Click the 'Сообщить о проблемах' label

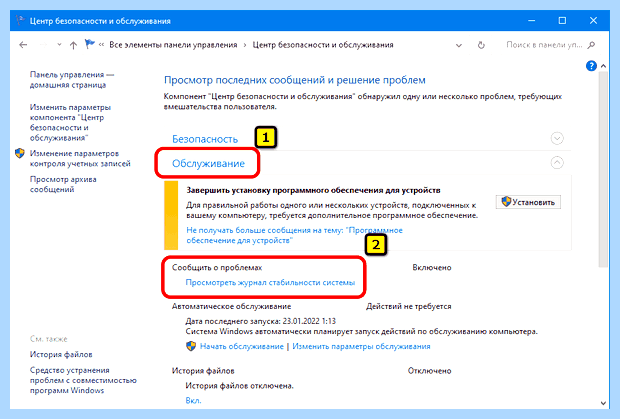pos(217,268)
